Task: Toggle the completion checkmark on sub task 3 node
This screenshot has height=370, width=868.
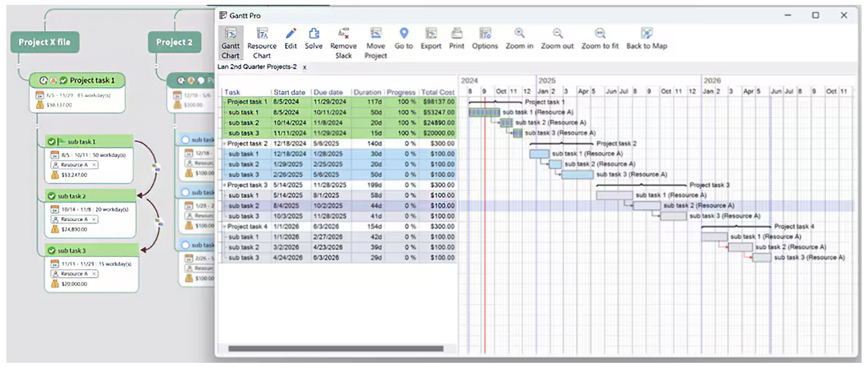Action: [52, 251]
